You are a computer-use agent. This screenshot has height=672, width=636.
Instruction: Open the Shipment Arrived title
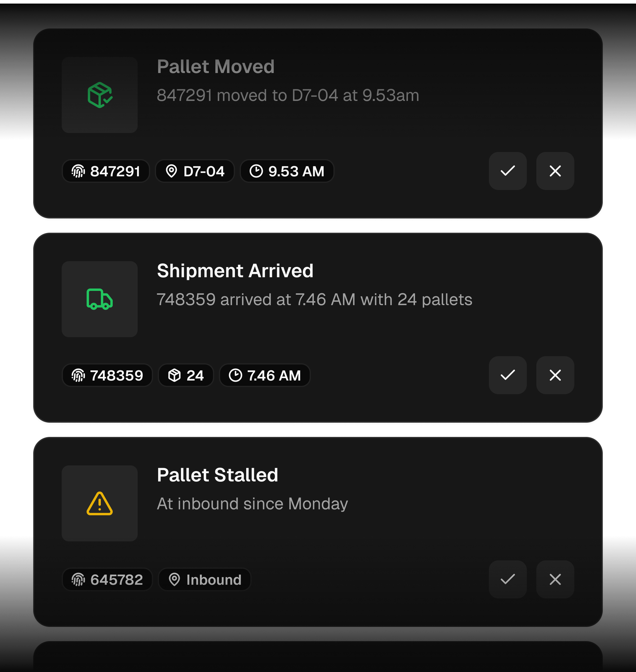point(235,271)
